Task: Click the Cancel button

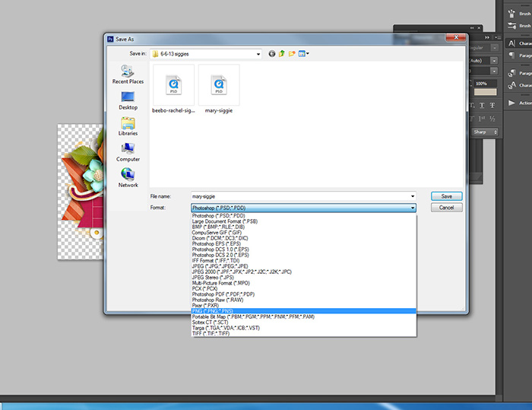Action: tap(447, 207)
